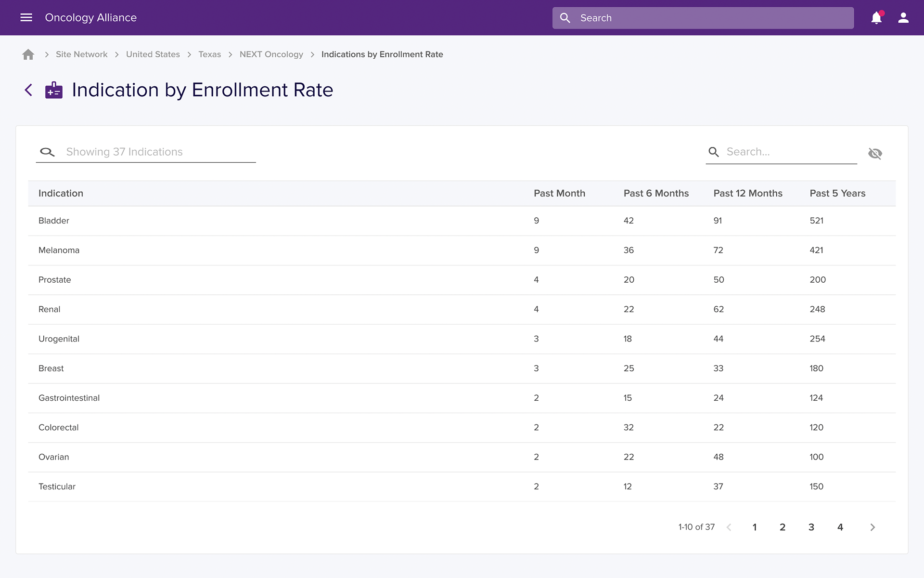This screenshot has width=924, height=578.
Task: Click Ovarian's Past 12 Months value 48
Action: [719, 457]
